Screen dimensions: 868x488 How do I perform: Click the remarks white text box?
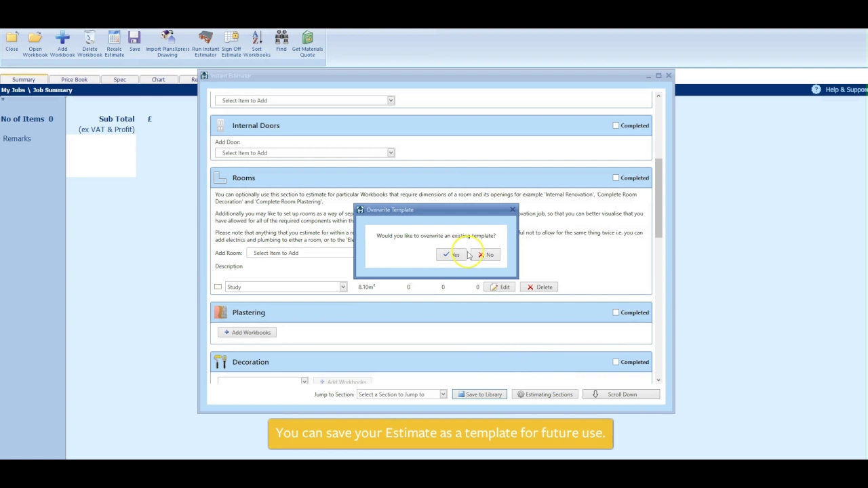click(x=101, y=156)
